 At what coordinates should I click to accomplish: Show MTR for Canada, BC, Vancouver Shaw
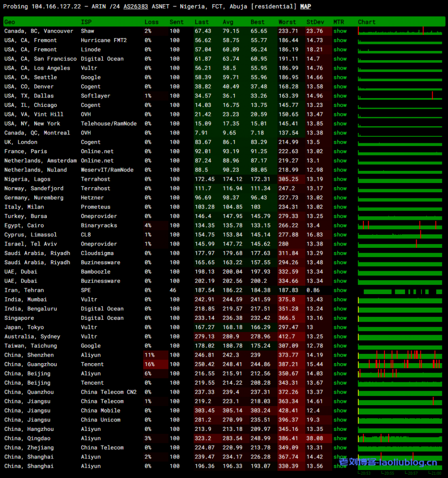(x=340, y=31)
